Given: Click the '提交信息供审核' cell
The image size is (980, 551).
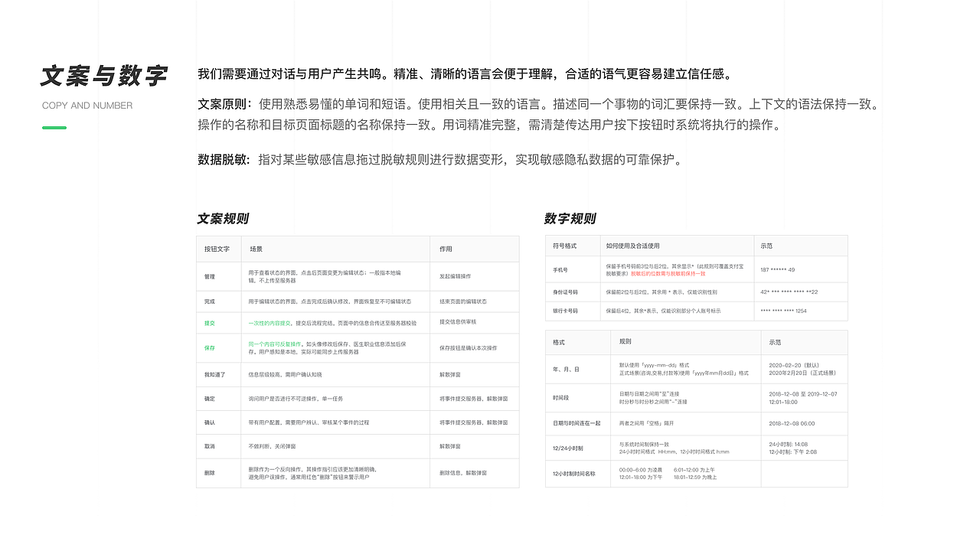Looking at the screenshot, I should click(x=458, y=323).
